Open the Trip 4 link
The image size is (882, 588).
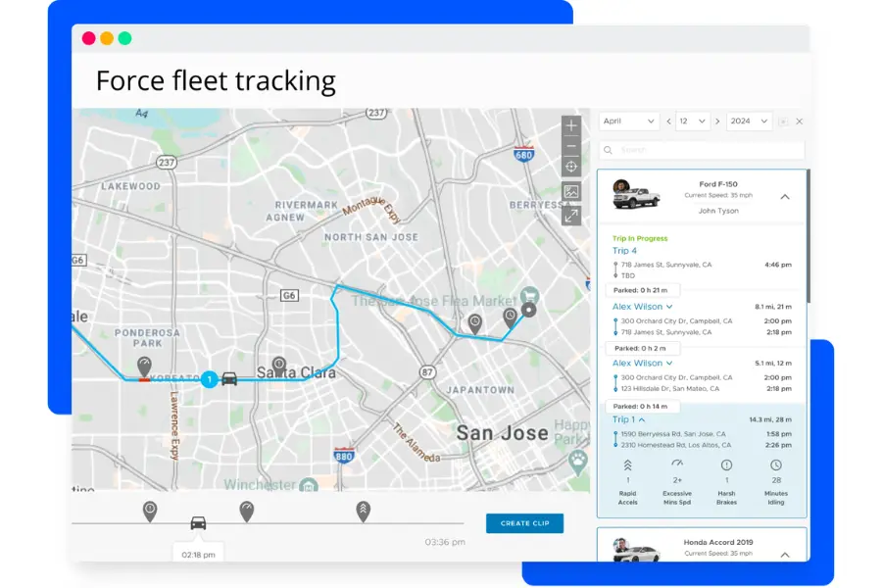(x=624, y=251)
